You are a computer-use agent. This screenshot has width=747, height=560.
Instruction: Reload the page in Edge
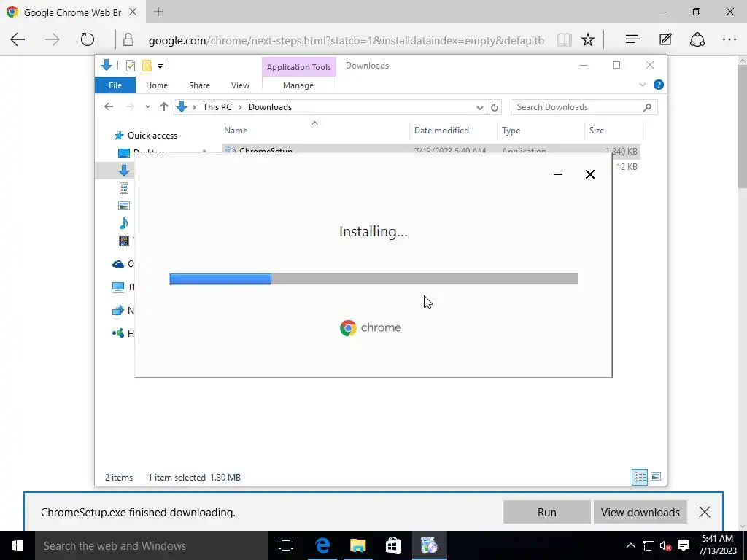point(88,39)
